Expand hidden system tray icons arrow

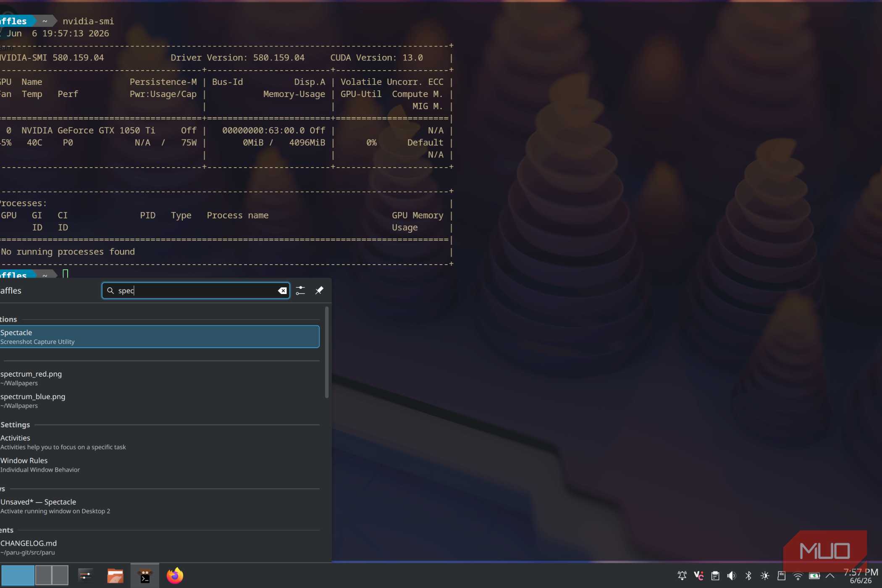tap(830, 576)
